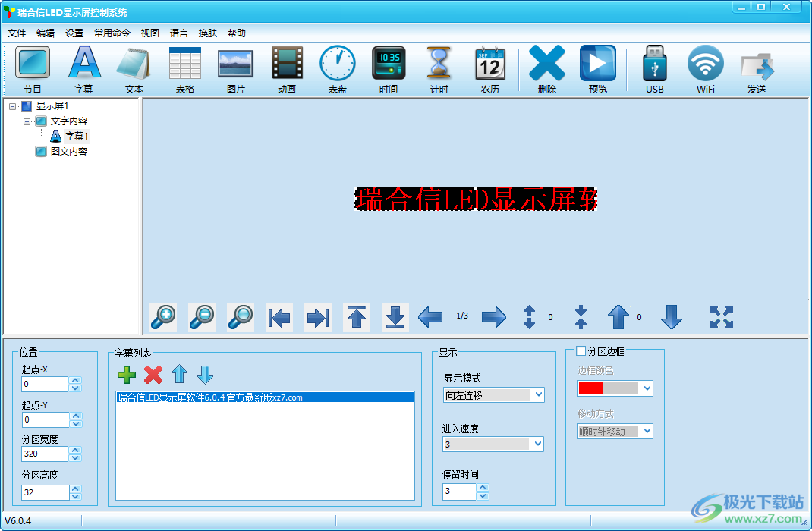Open the WiFi sending panel
Screen dimensions: 812x531
[x=705, y=68]
